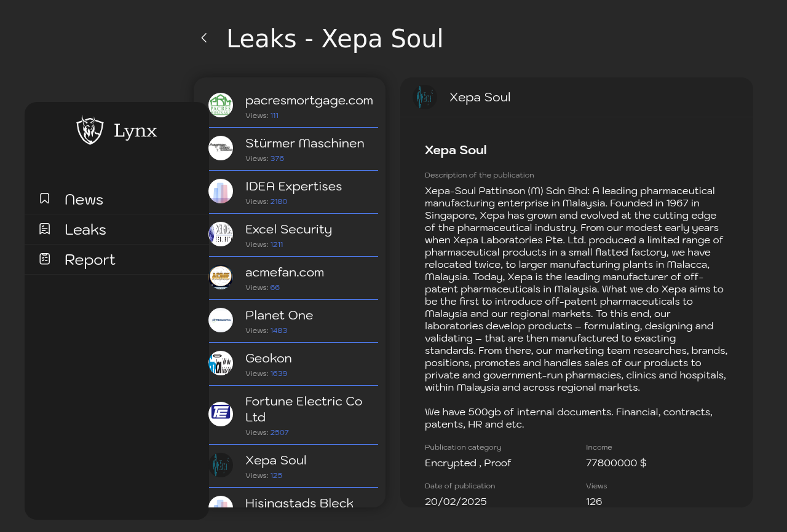Click the Stürmer Maschinen logo thumbnail
The image size is (787, 532).
pyautogui.click(x=221, y=148)
